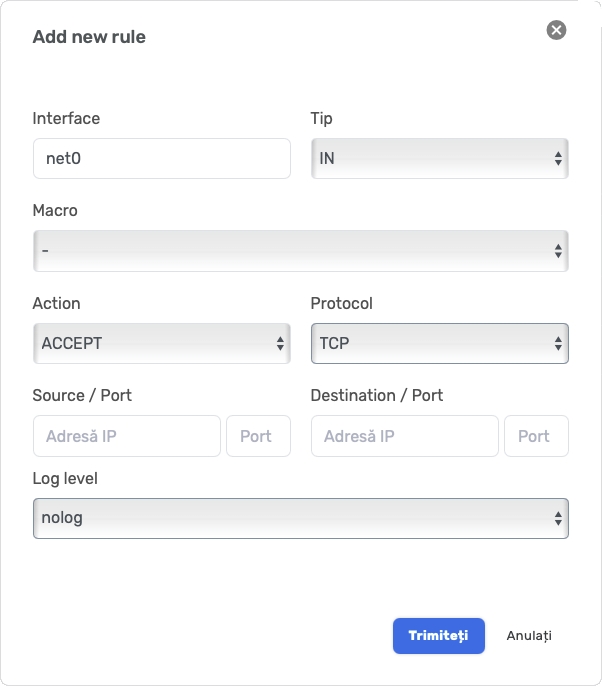Click the Destination Port input box
The height and width of the screenshot is (686, 602).
536,436
